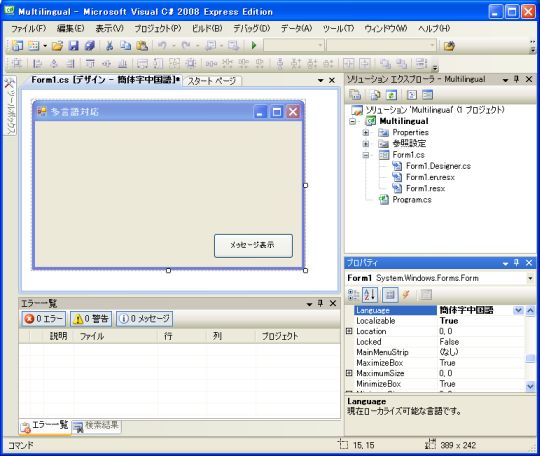
Task: Open Solution Explorer window options dropdown arrow
Action: click(505, 80)
